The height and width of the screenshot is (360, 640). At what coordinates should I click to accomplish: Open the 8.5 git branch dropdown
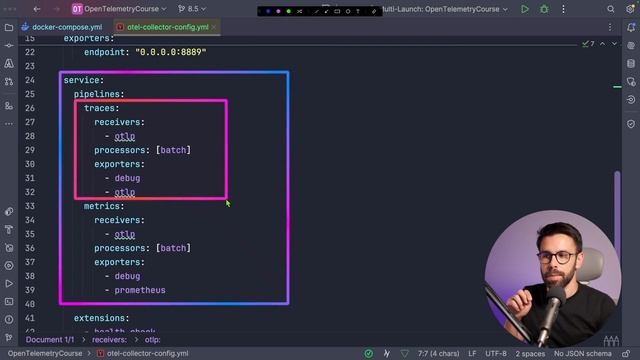[192, 9]
